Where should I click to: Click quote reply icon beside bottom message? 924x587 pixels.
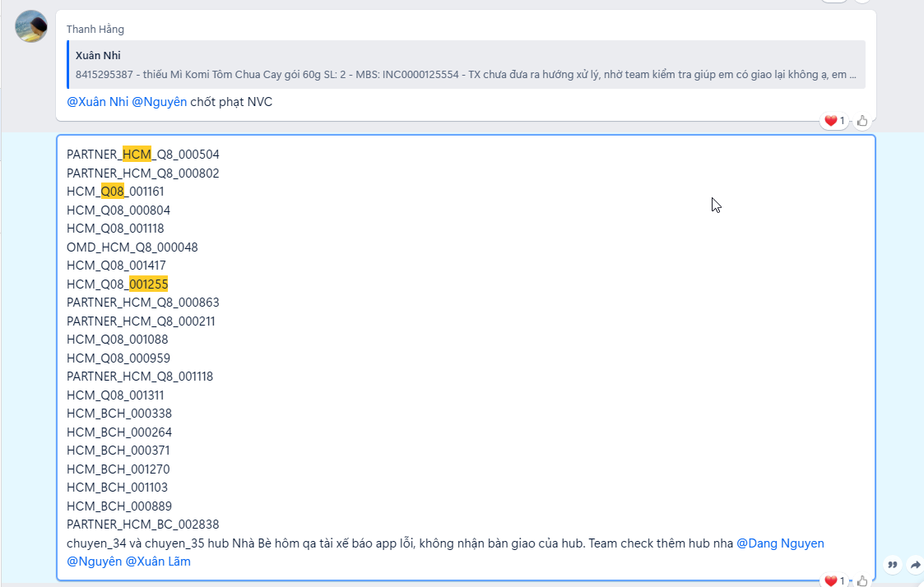(x=892, y=566)
